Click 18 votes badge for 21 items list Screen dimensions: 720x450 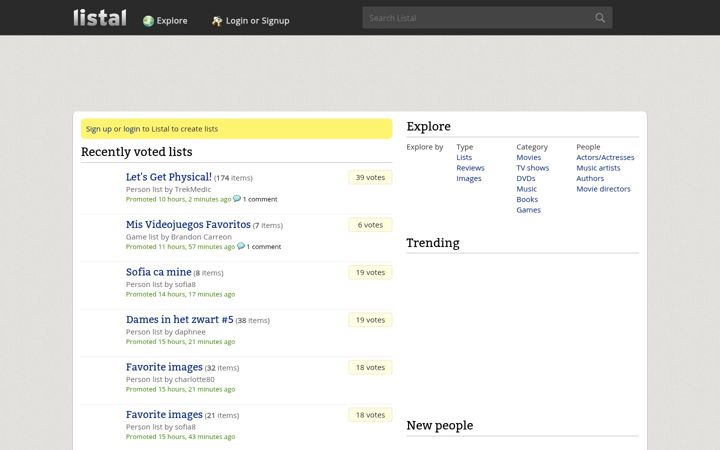pos(370,415)
